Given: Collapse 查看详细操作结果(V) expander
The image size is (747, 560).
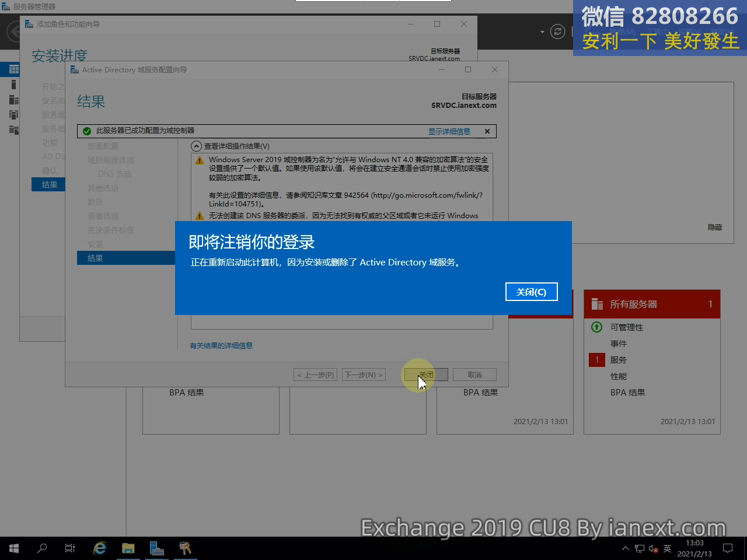Looking at the screenshot, I should tap(197, 146).
